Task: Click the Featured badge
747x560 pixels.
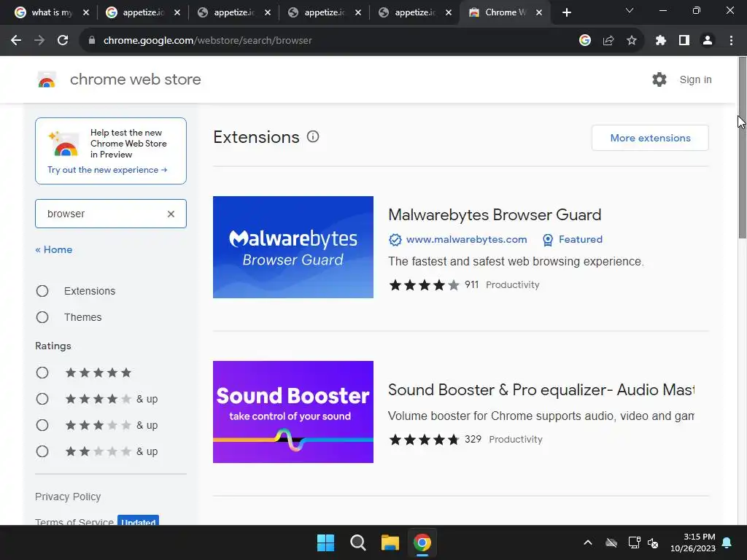Action: pyautogui.click(x=573, y=239)
